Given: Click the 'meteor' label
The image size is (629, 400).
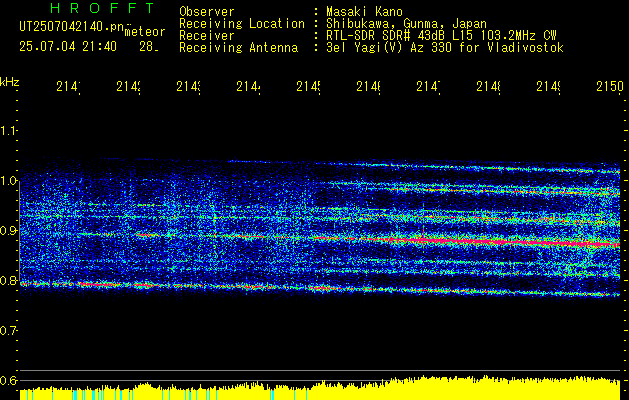Looking at the screenshot, I should [x=145, y=32].
